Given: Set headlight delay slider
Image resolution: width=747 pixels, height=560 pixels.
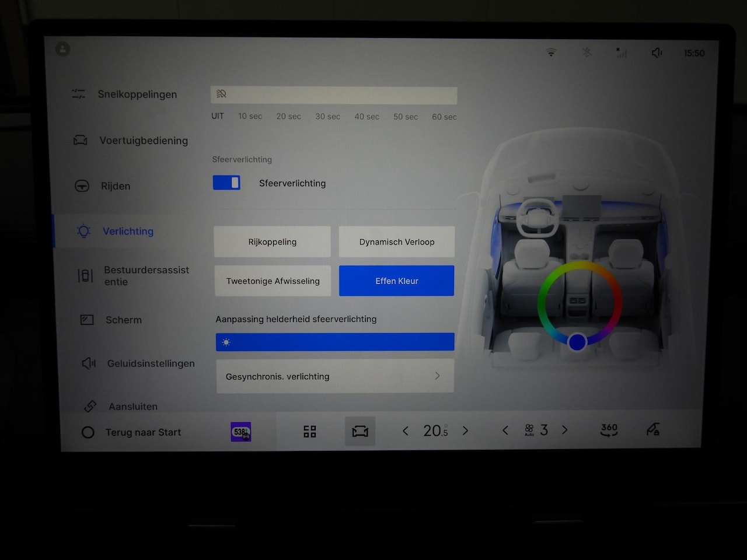Looking at the screenshot, I should [334, 94].
